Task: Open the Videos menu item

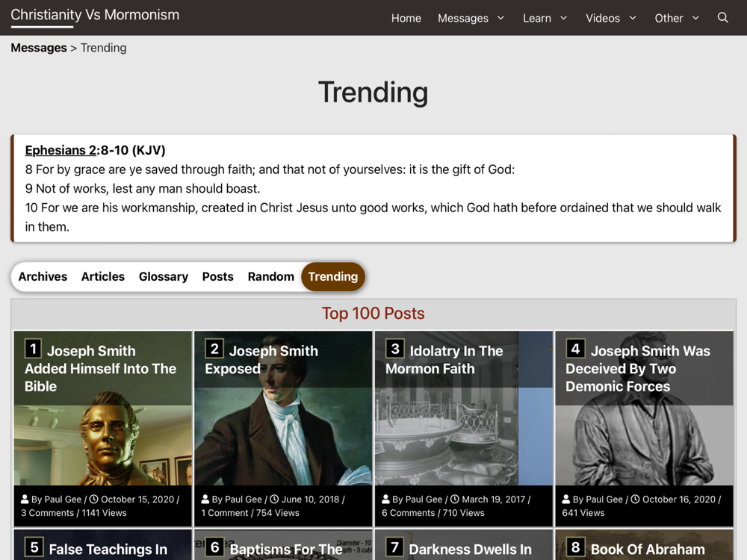Action: (603, 18)
